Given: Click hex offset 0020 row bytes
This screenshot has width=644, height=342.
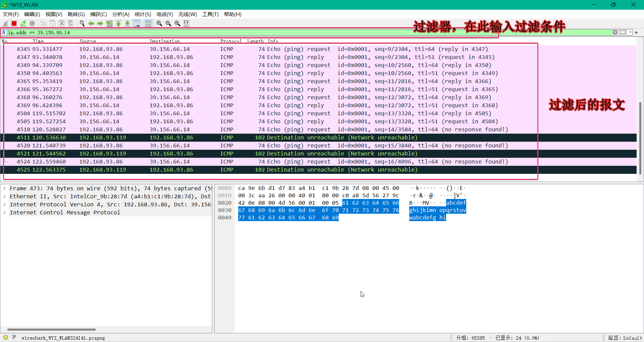Looking at the screenshot, I should coord(318,203).
